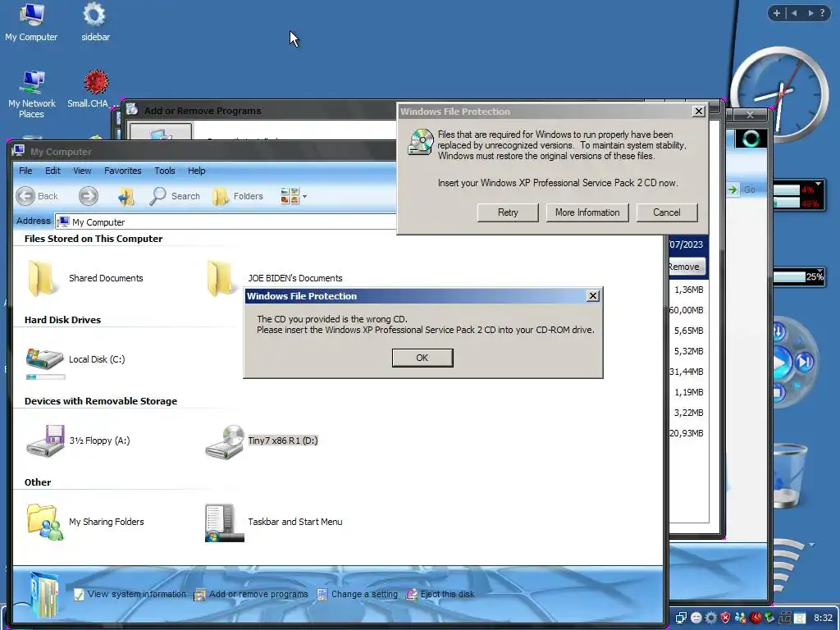Click the sidebar next page arrow

point(810,13)
